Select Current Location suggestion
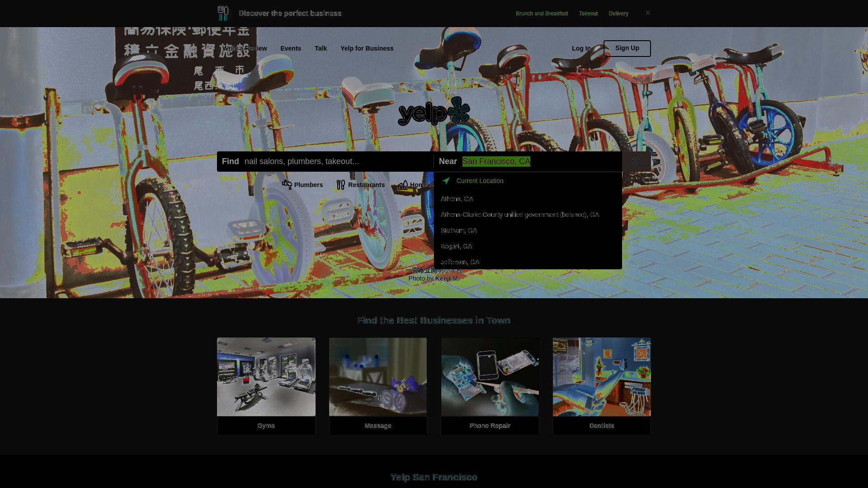The image size is (868, 488). click(x=528, y=181)
